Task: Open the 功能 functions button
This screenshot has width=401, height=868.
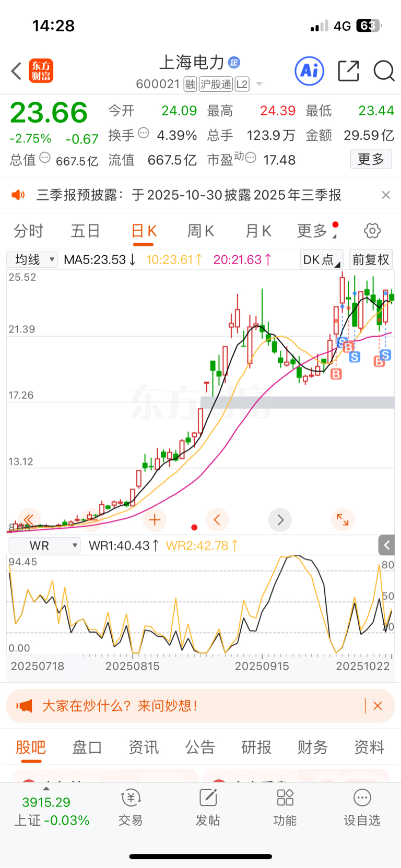Action: 285,808
